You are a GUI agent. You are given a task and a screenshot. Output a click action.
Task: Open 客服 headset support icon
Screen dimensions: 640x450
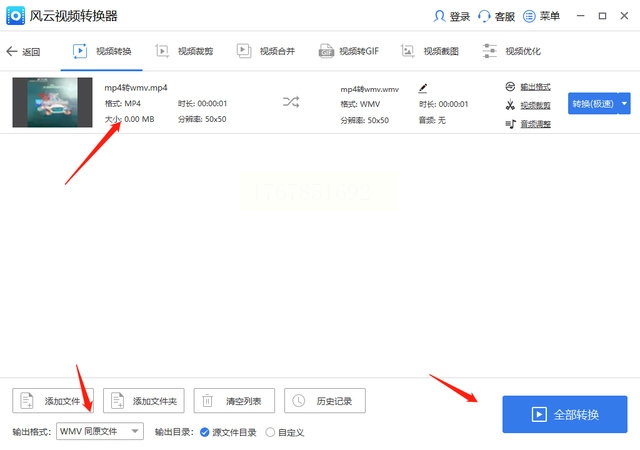pos(484,16)
